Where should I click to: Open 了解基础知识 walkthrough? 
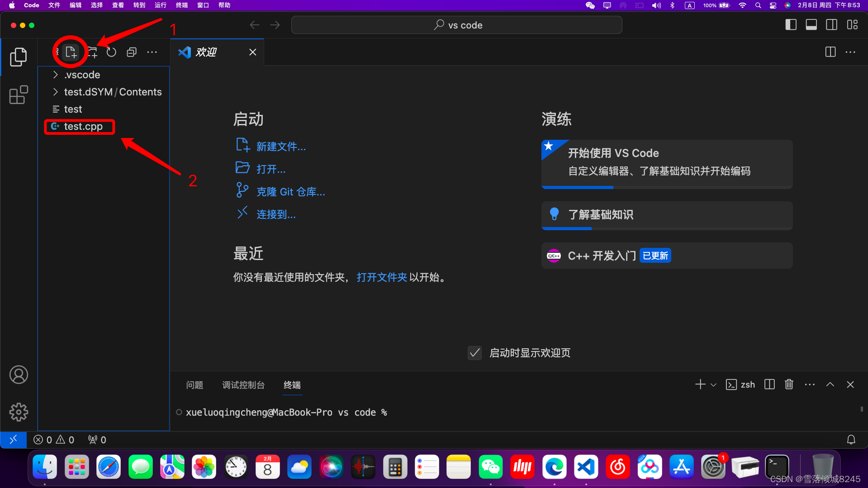click(x=667, y=215)
